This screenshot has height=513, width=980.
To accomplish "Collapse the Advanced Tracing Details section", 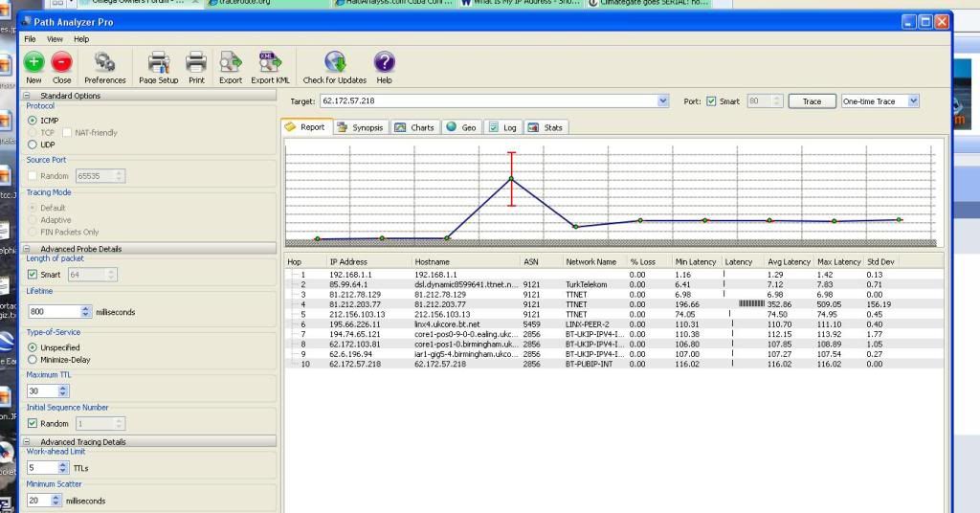I will [27, 442].
